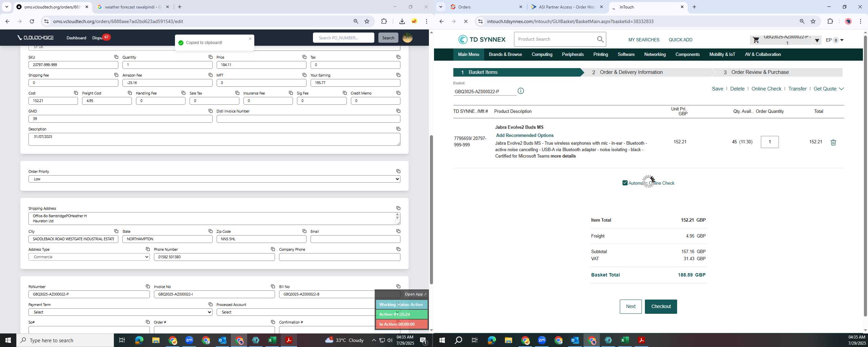The height and width of the screenshot is (347, 868).
Task: Copy the Quantity field value
Action: pos(210,57)
